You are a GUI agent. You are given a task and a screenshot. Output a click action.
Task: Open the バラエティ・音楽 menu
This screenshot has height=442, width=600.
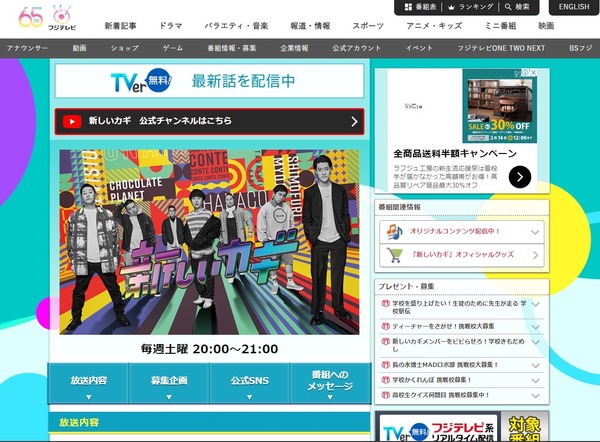(x=236, y=26)
